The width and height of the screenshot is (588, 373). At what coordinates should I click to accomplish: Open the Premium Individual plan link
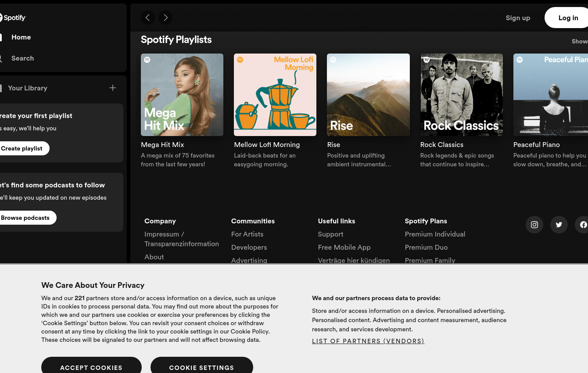[x=435, y=234]
